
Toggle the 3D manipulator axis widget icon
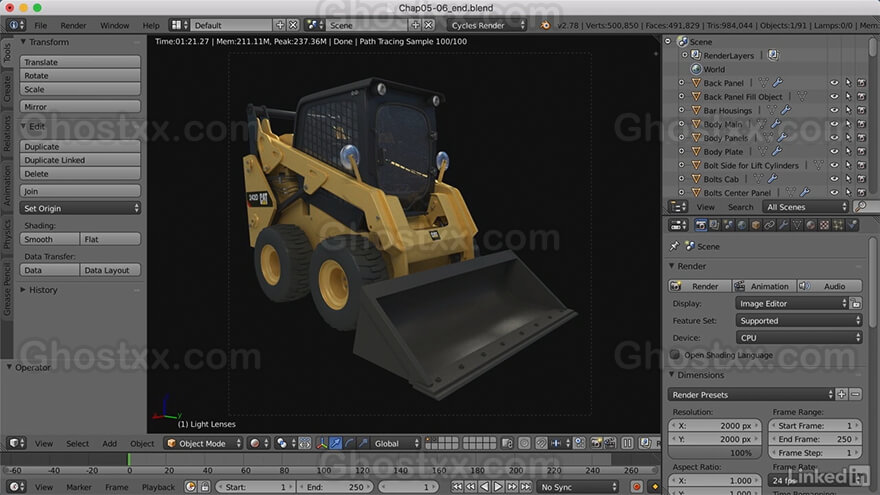[x=322, y=443]
